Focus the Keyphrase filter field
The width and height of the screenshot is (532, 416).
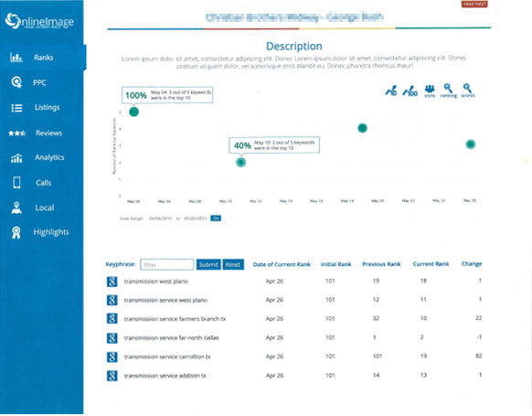[x=167, y=264]
